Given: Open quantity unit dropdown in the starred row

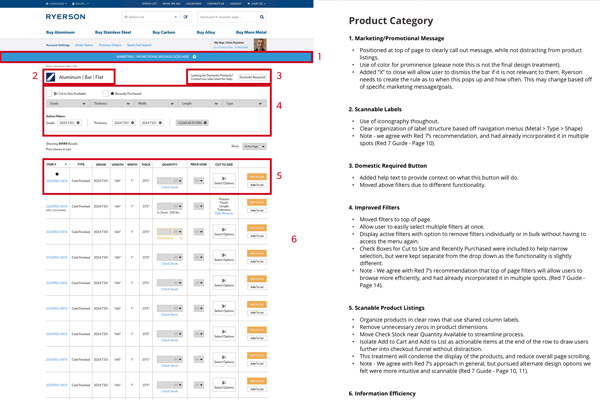Looking at the screenshot, I should 178,181.
